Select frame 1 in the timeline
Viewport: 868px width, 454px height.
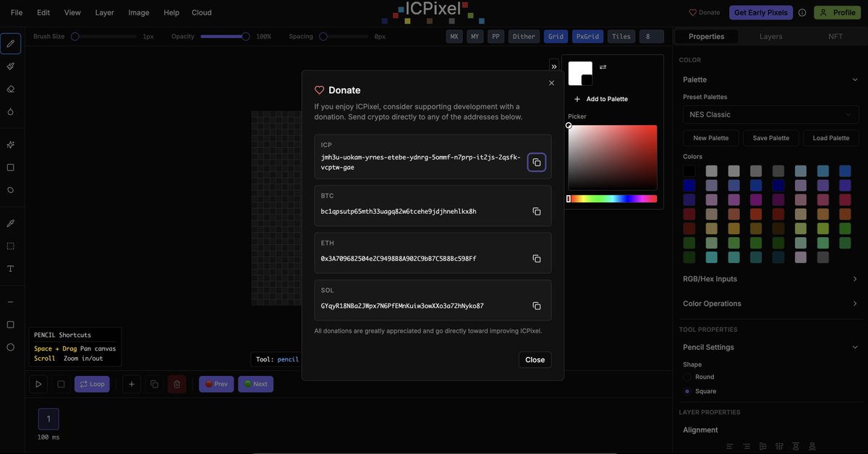tap(48, 417)
